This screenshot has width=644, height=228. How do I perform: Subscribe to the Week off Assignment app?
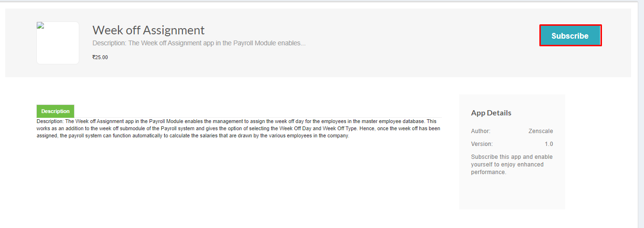[x=570, y=36]
